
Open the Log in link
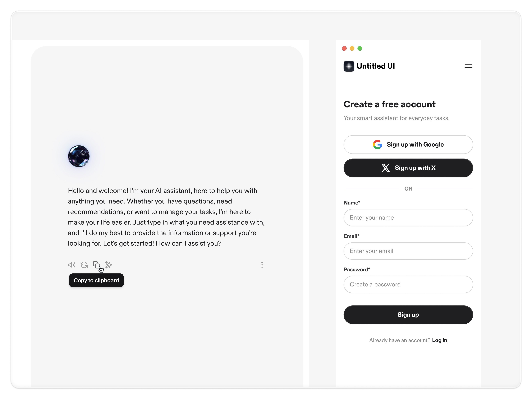439,340
